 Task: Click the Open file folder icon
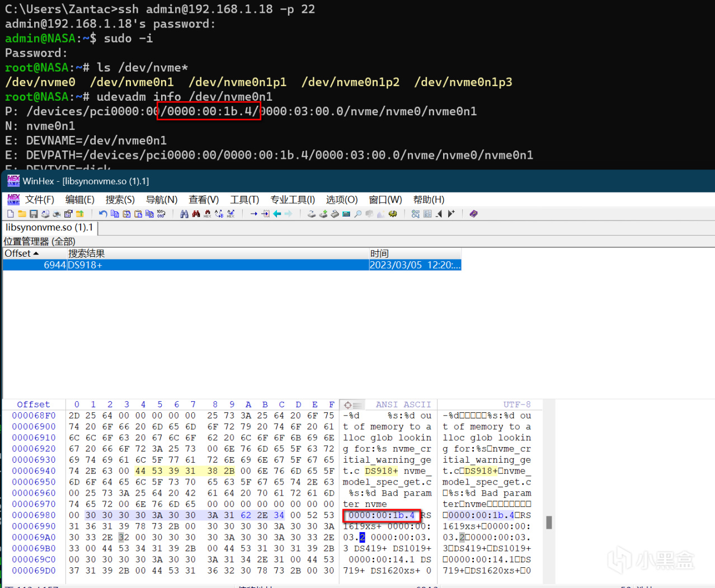pyautogui.click(x=22, y=214)
